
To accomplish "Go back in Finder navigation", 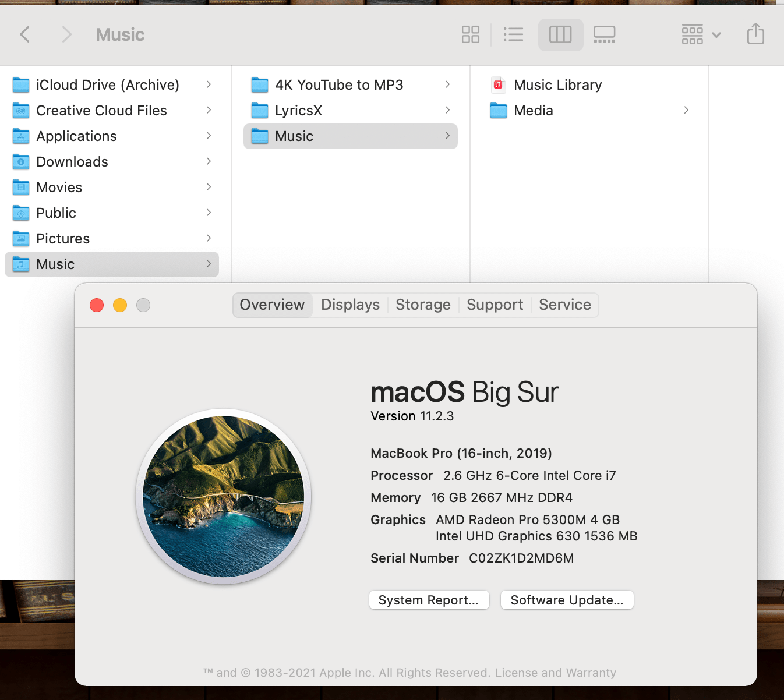I will [24, 34].
